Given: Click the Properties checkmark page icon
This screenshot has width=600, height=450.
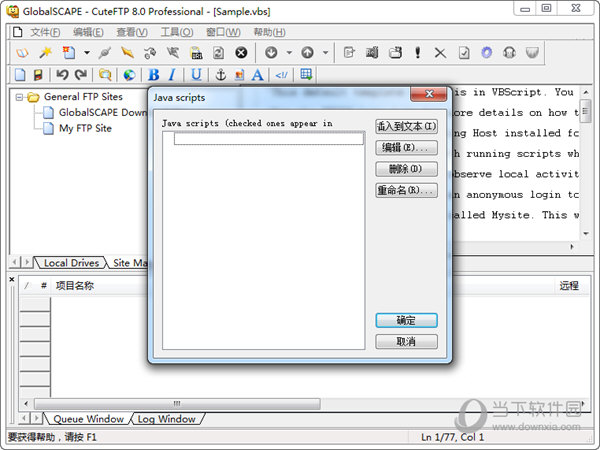Looking at the screenshot, I should click(x=464, y=53).
